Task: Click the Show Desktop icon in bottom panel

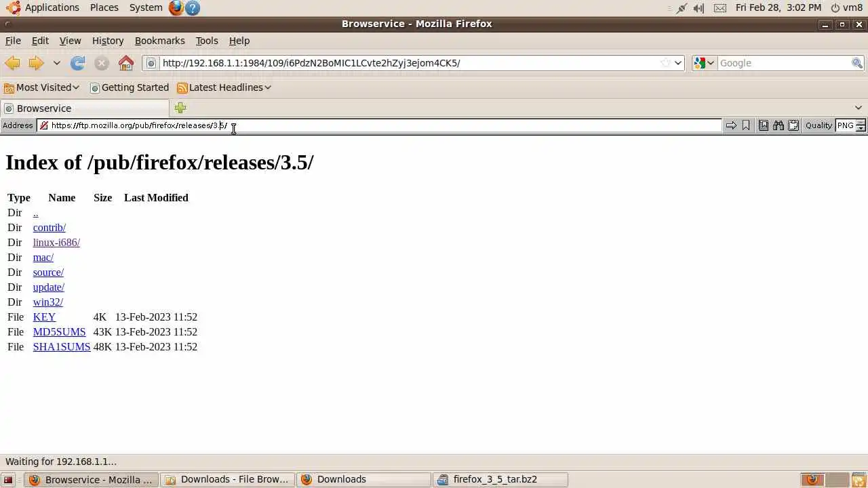Action: tap(9, 480)
